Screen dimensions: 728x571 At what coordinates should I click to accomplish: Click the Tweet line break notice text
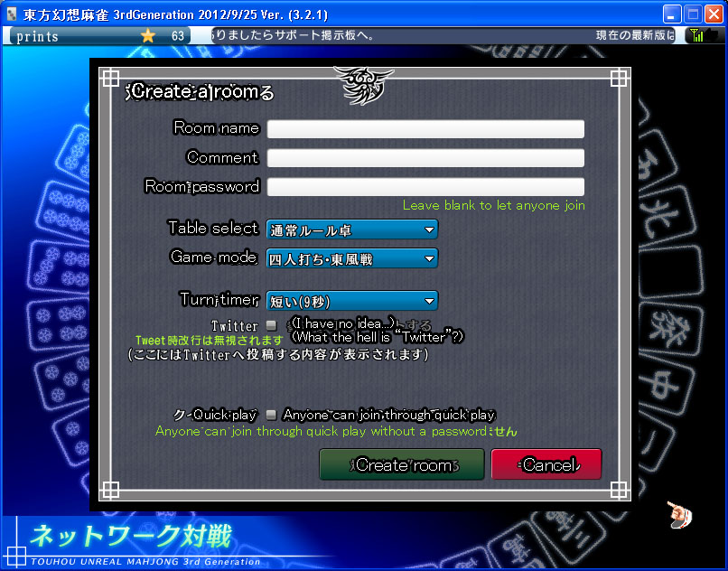point(209,340)
